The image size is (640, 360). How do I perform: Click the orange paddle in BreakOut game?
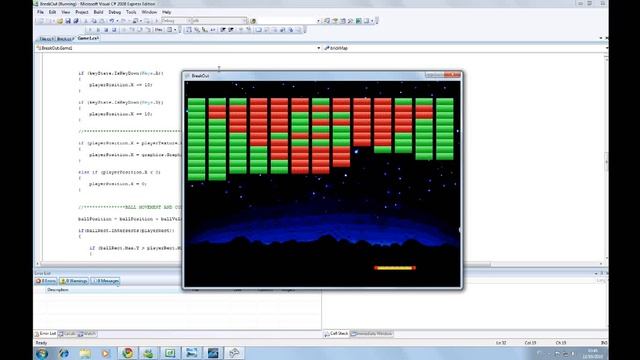click(x=395, y=268)
